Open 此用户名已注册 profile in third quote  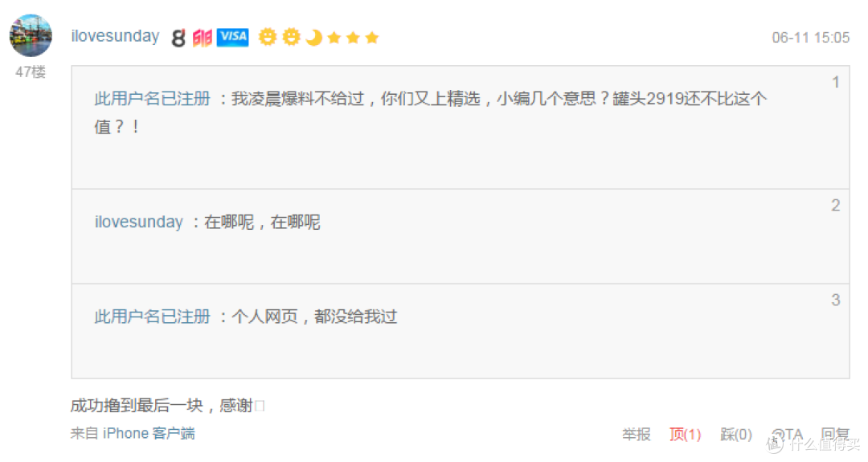coord(152,317)
